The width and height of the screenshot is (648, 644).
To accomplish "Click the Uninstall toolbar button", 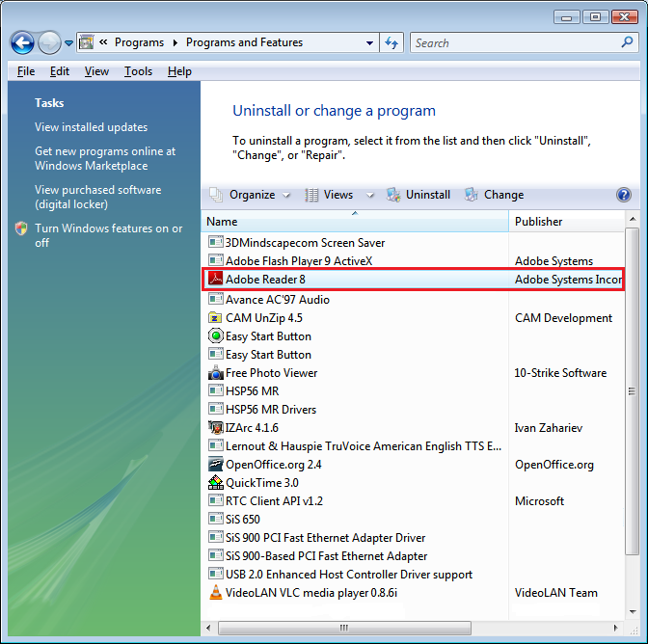I will [418, 195].
